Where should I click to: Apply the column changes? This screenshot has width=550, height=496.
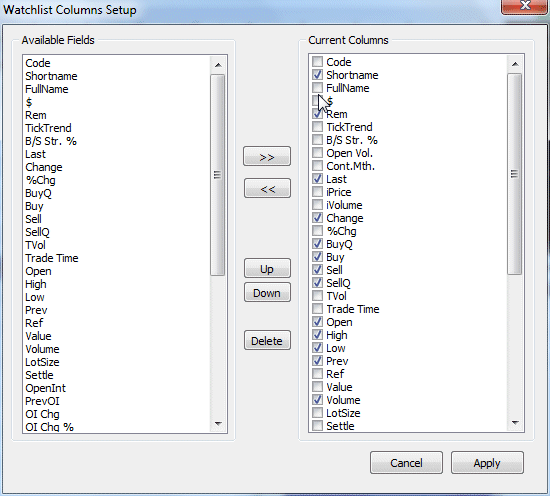pyautogui.click(x=487, y=463)
